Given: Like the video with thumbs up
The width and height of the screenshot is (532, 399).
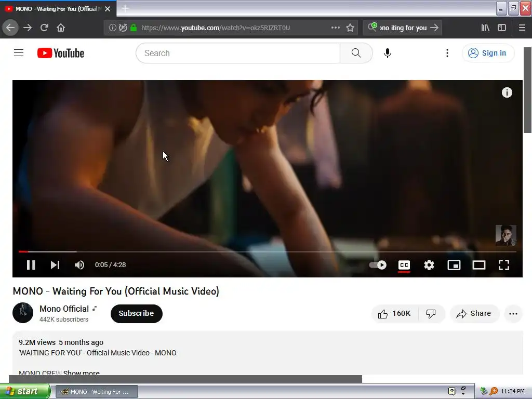Looking at the screenshot, I should point(395,313).
